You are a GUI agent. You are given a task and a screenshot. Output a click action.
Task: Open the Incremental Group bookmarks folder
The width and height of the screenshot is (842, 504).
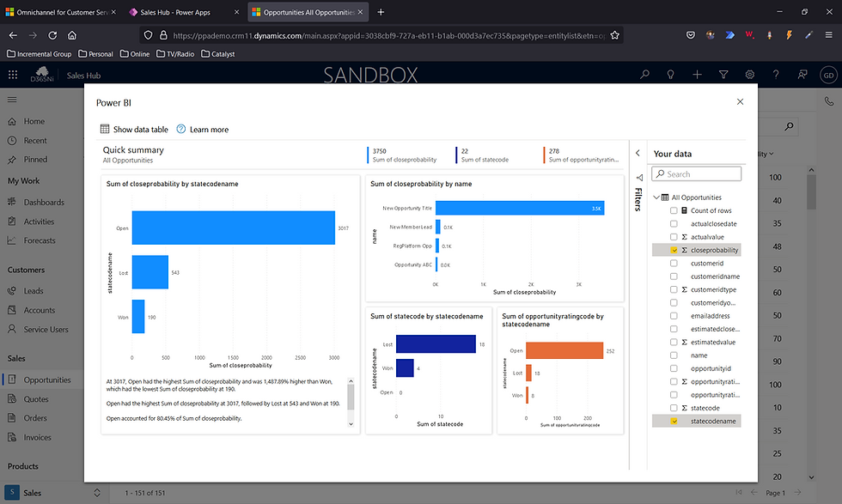click(40, 54)
